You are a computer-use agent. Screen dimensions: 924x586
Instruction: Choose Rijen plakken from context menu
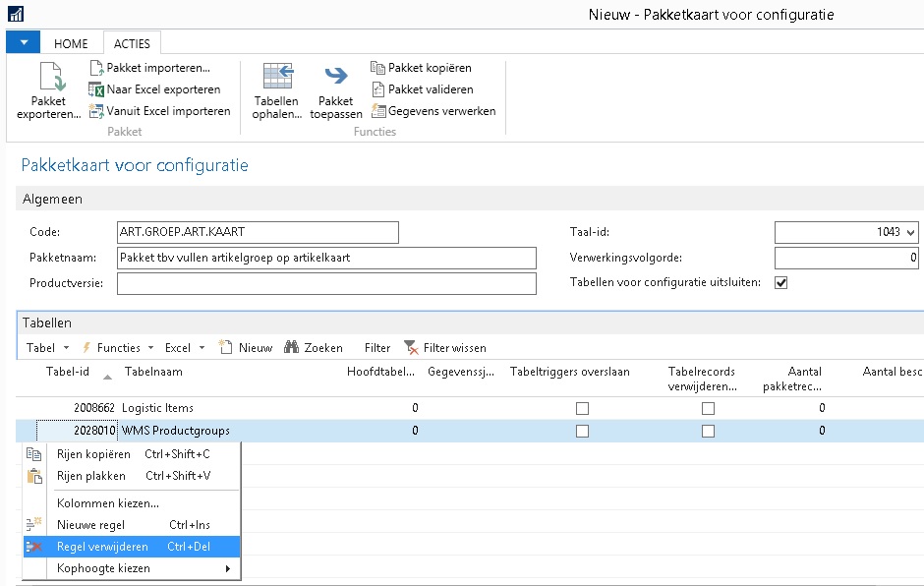132,476
